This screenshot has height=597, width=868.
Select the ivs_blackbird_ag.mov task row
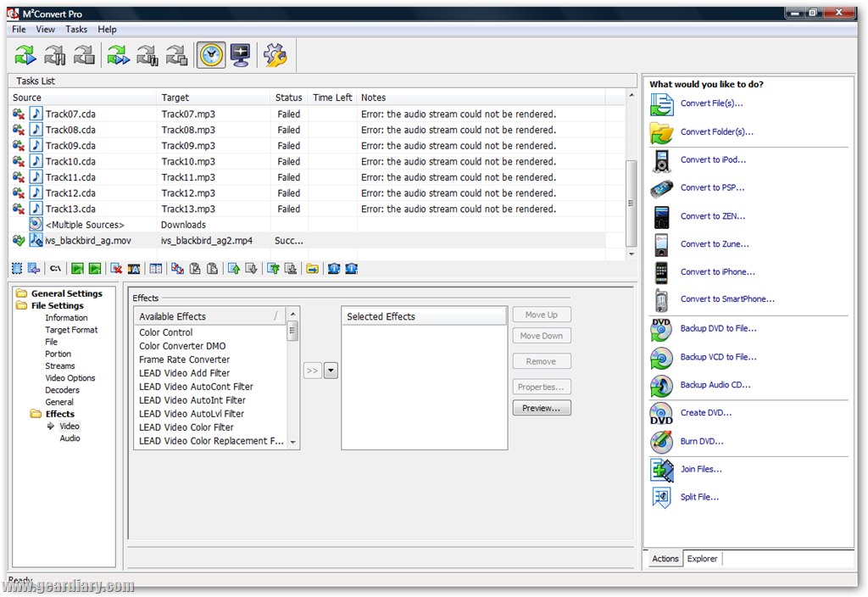pyautogui.click(x=309, y=240)
